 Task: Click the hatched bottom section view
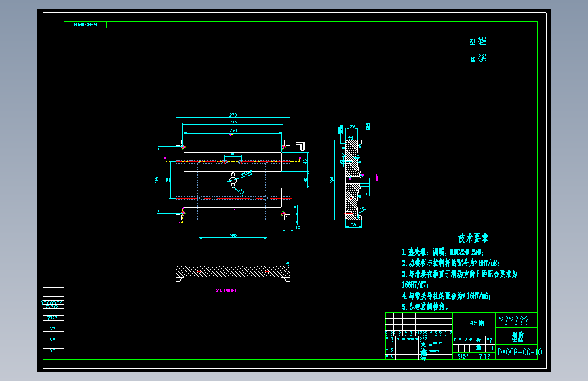[233, 273]
